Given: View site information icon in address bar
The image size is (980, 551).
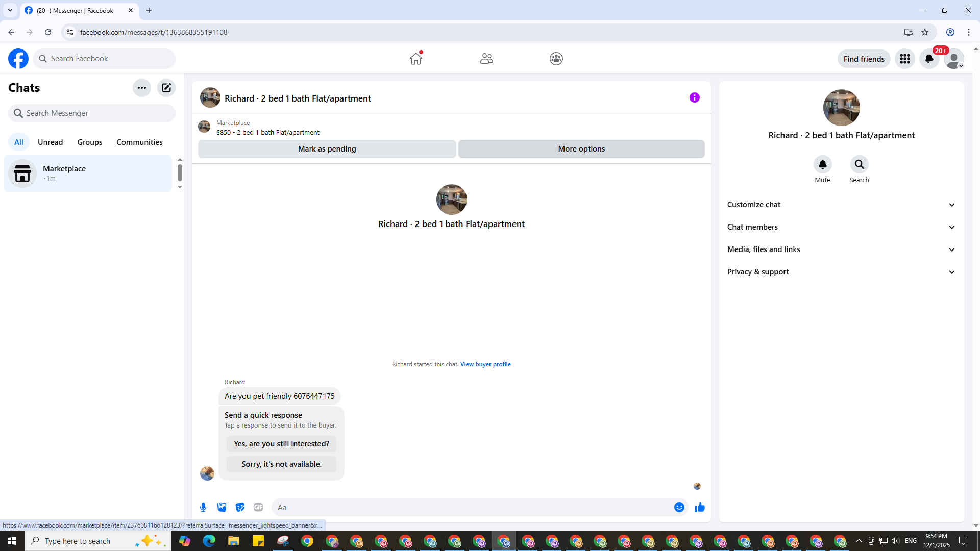Looking at the screenshot, I should tap(70, 32).
